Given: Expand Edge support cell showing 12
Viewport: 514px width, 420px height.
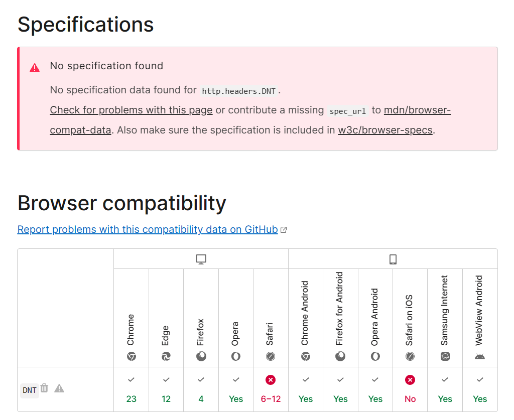Looking at the screenshot, I should (x=166, y=389).
